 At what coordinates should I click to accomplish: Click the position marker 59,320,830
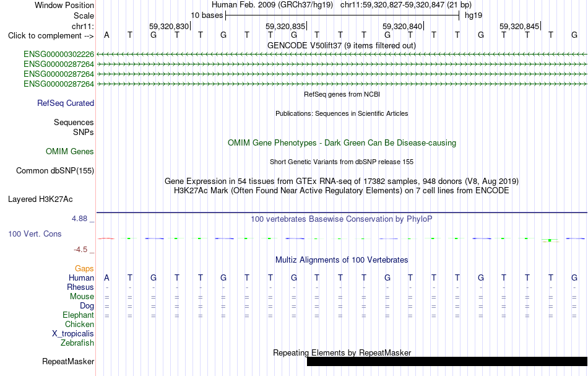[x=169, y=26]
